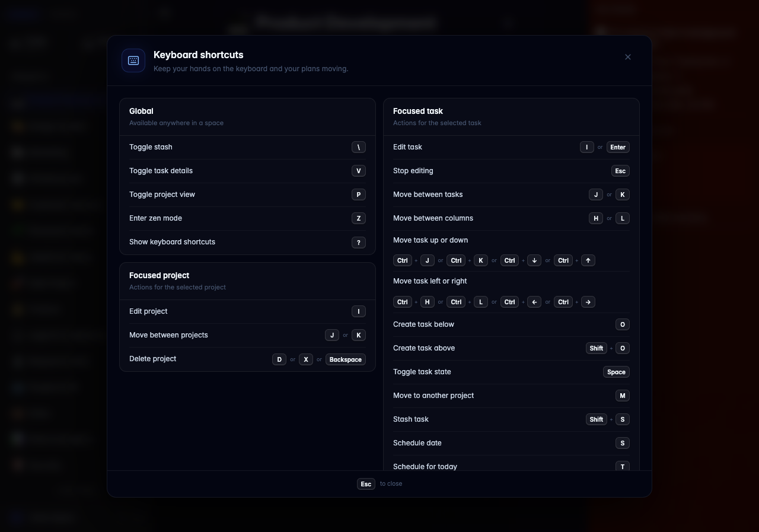This screenshot has width=759, height=532.
Task: Click the Esc key hint in footer
Action: tap(366, 484)
